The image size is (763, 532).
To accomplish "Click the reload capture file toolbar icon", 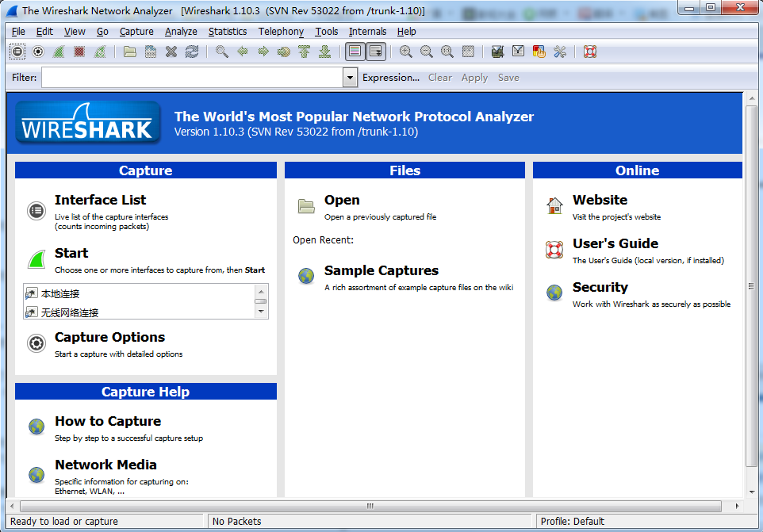I will coord(192,52).
